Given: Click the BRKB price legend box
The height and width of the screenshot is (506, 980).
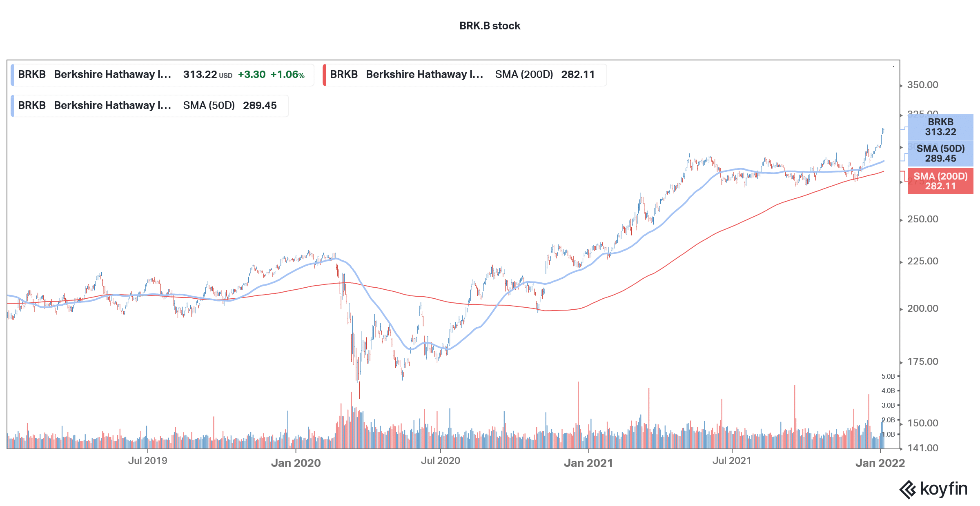Looking at the screenshot, I should tap(162, 75).
